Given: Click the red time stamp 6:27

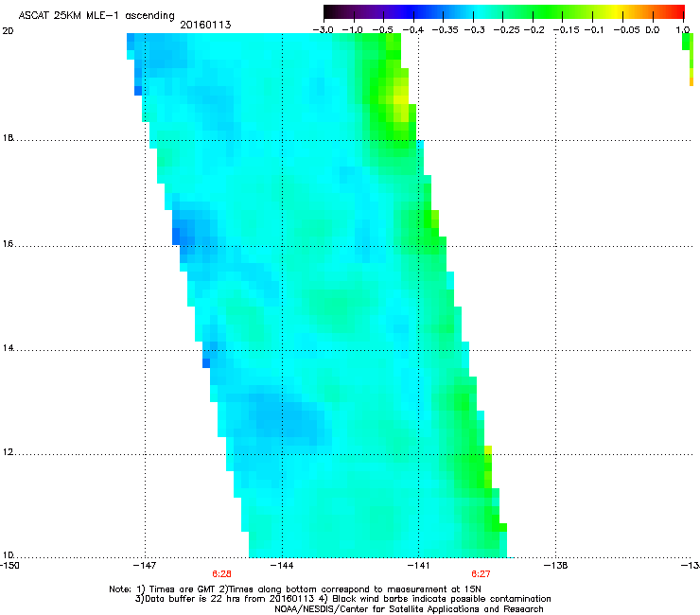Looking at the screenshot, I should click(x=481, y=574).
